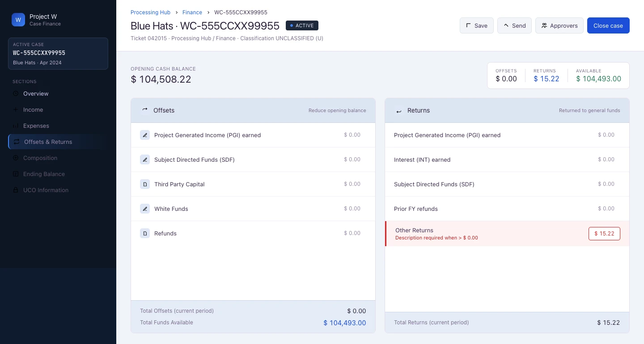Open the Composition section

click(58, 158)
